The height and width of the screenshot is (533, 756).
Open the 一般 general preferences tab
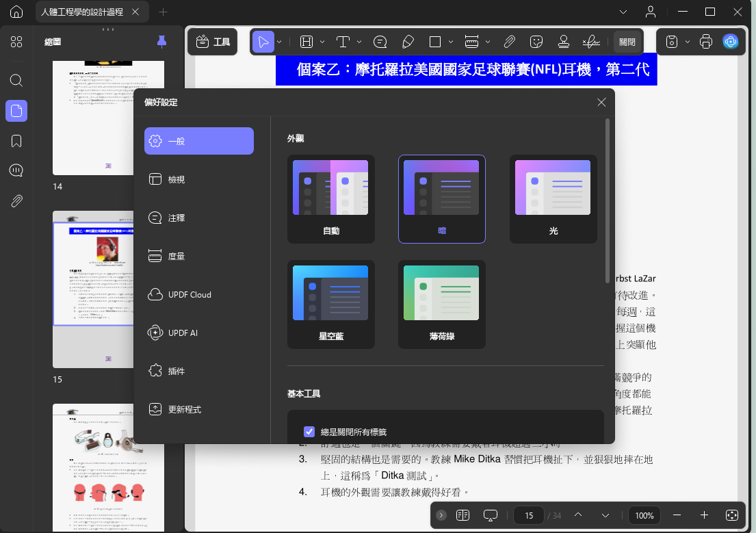click(199, 141)
